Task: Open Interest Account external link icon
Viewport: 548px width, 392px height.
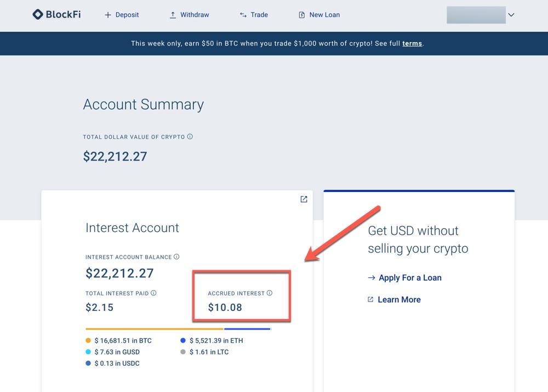Action: (x=304, y=199)
